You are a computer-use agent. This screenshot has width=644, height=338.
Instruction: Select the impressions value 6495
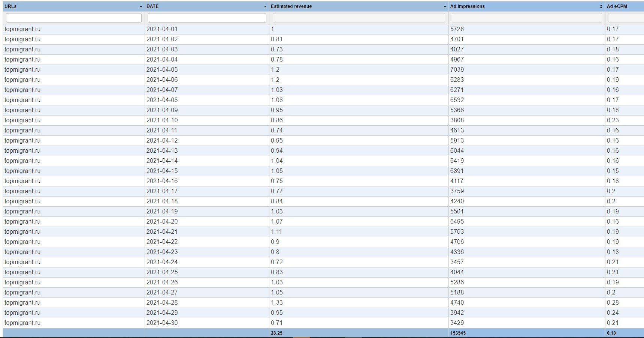click(x=457, y=222)
